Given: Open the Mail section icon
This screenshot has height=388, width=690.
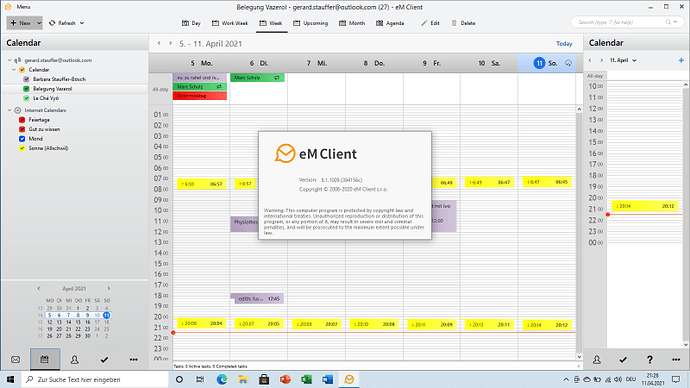Looking at the screenshot, I should (15, 360).
